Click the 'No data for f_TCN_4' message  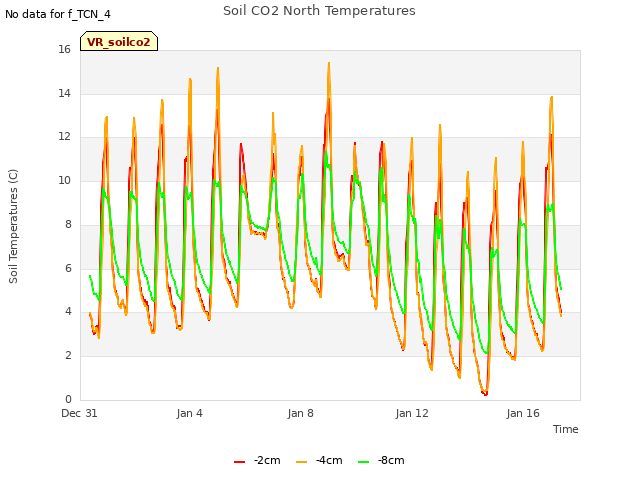[x=58, y=14]
